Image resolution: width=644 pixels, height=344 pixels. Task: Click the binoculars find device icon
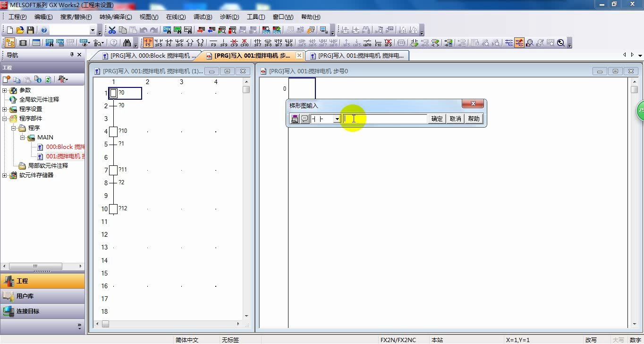click(x=127, y=43)
